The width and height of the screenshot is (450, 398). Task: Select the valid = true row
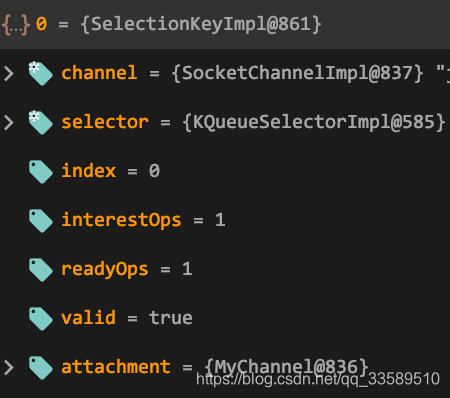click(x=225, y=318)
